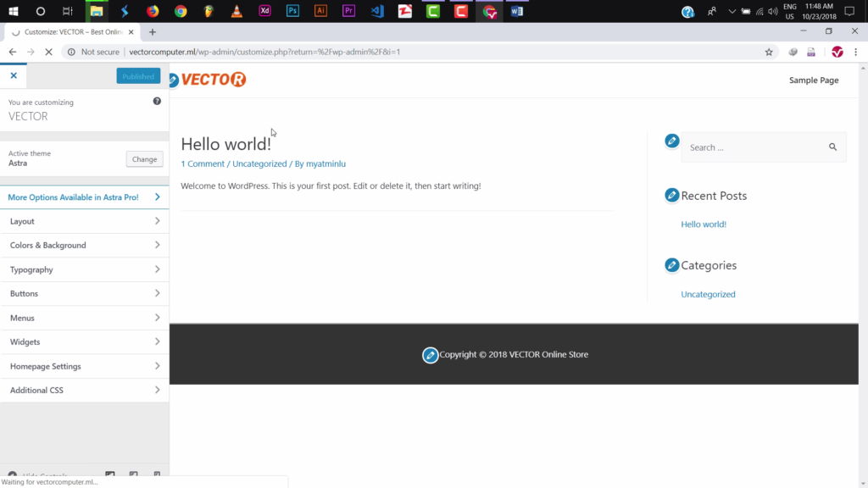
Task: Open the Uncategorized post category link
Action: pyautogui.click(x=259, y=164)
